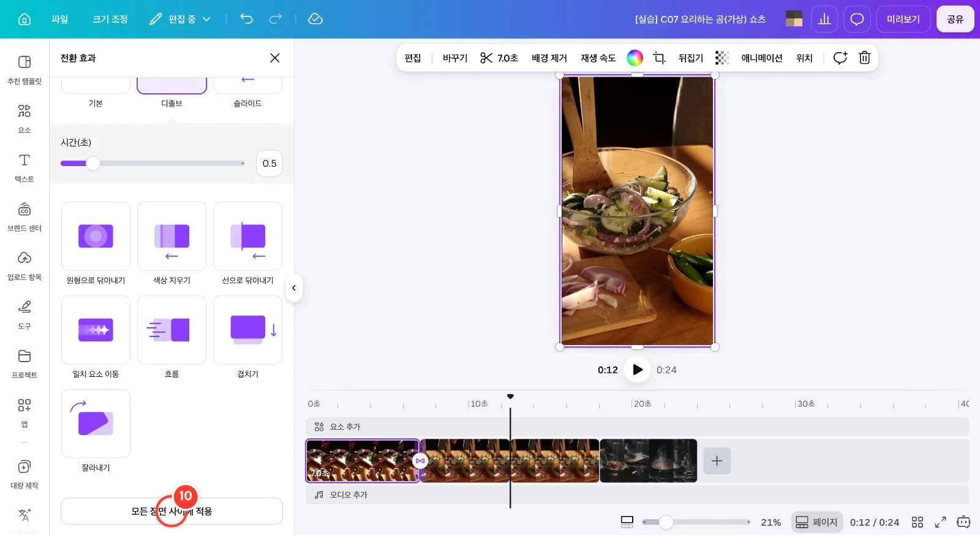Image resolution: width=980 pixels, height=535 pixels.
Task: Go to Canva home icon
Action: tap(24, 19)
